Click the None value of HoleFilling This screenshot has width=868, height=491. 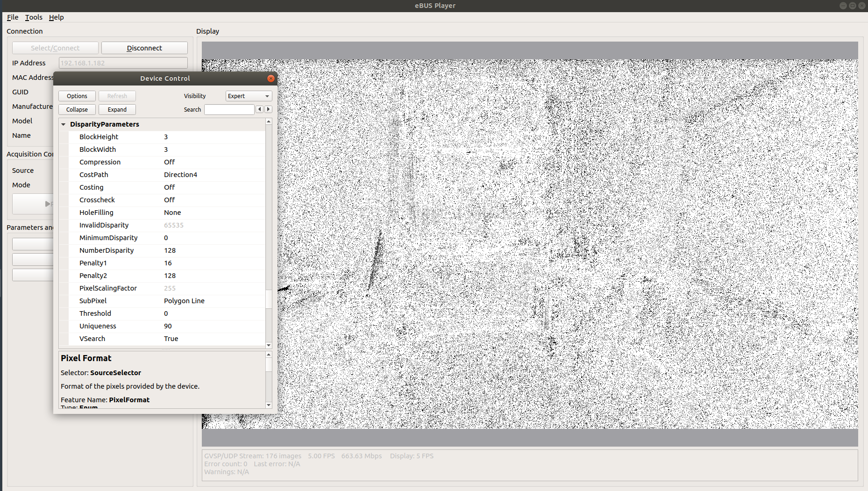[x=172, y=213]
